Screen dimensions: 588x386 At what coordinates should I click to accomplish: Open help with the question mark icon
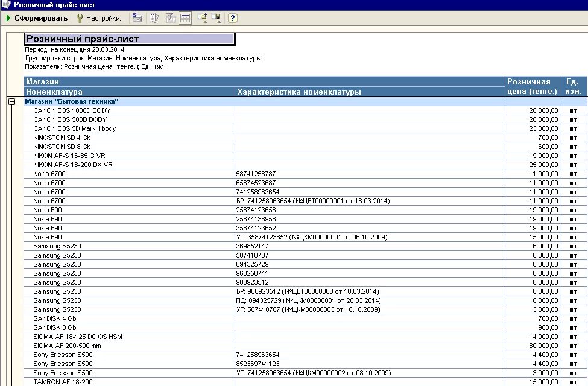[x=233, y=18]
